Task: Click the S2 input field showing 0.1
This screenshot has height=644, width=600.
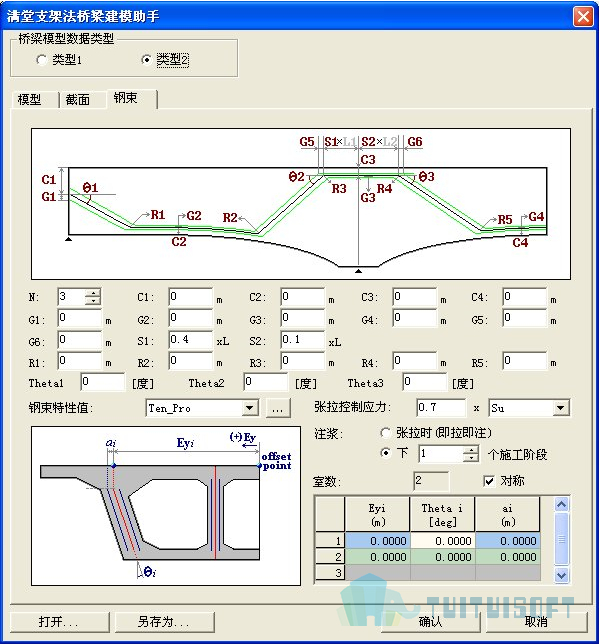Action: click(303, 340)
